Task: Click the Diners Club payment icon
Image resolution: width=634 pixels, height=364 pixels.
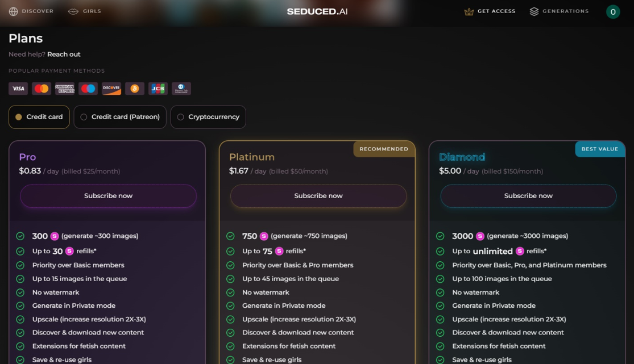Action: pos(181,89)
